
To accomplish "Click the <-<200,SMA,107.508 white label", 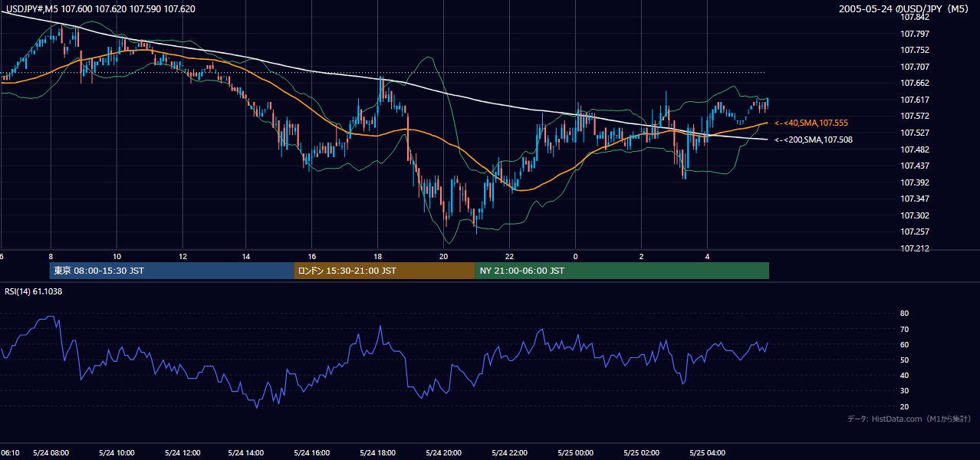I will [x=814, y=140].
